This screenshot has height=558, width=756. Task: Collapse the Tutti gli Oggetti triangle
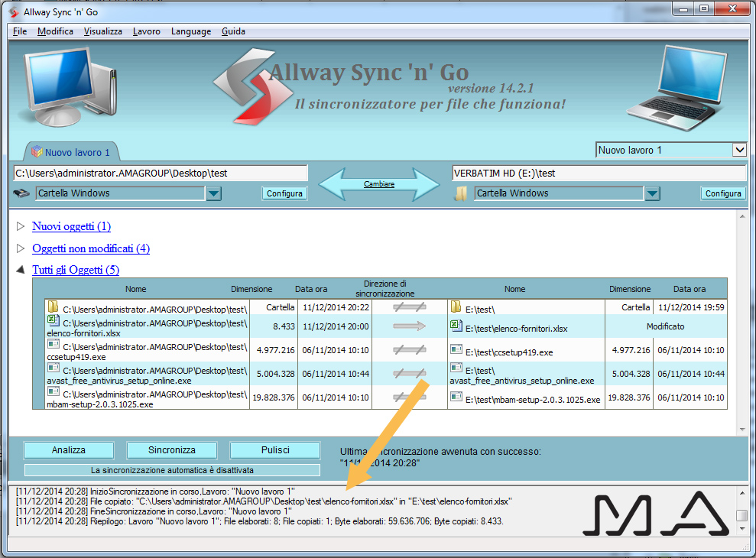click(x=20, y=270)
